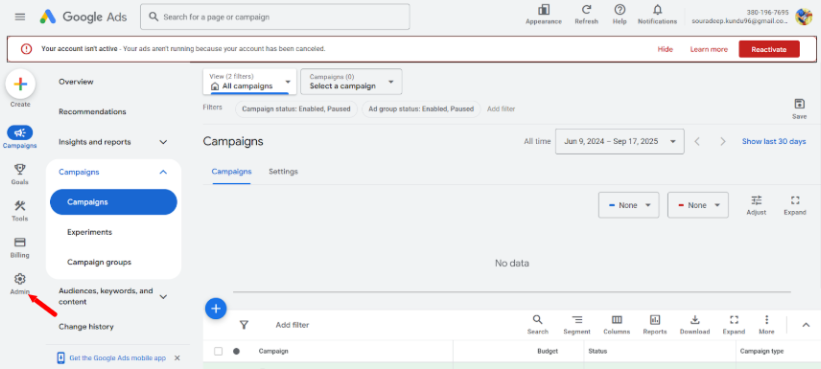Viewport: 821px width, 369px height.
Task: Open the Billing section icon
Action: 20,242
